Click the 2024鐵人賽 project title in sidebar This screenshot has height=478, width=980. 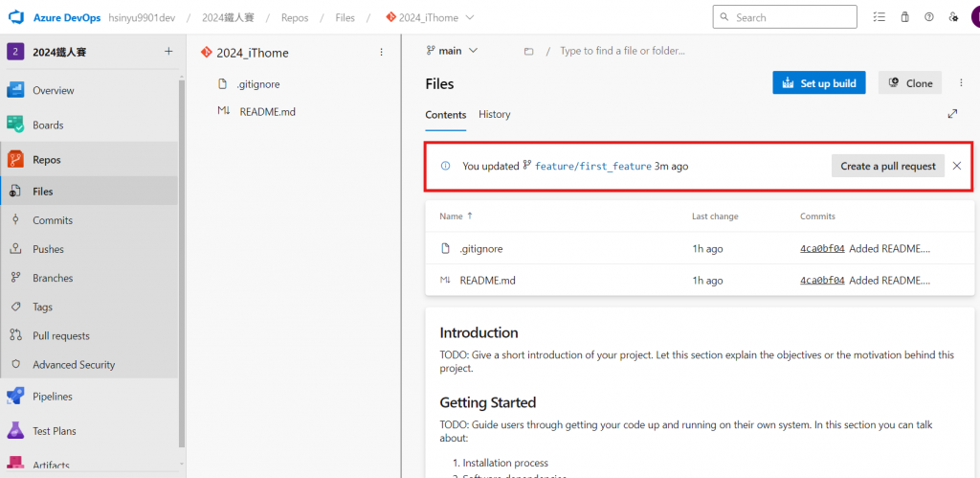click(x=59, y=52)
